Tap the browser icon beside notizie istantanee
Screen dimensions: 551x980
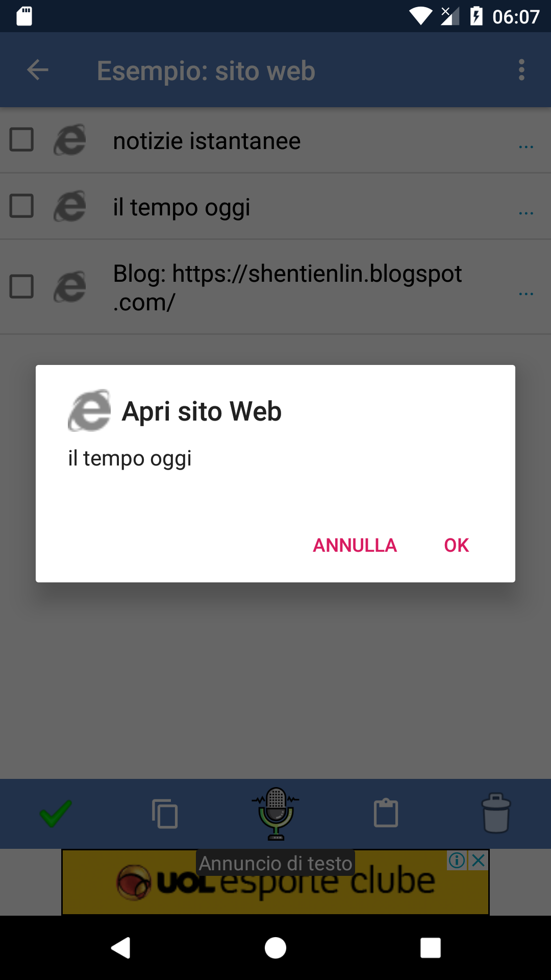tap(70, 140)
